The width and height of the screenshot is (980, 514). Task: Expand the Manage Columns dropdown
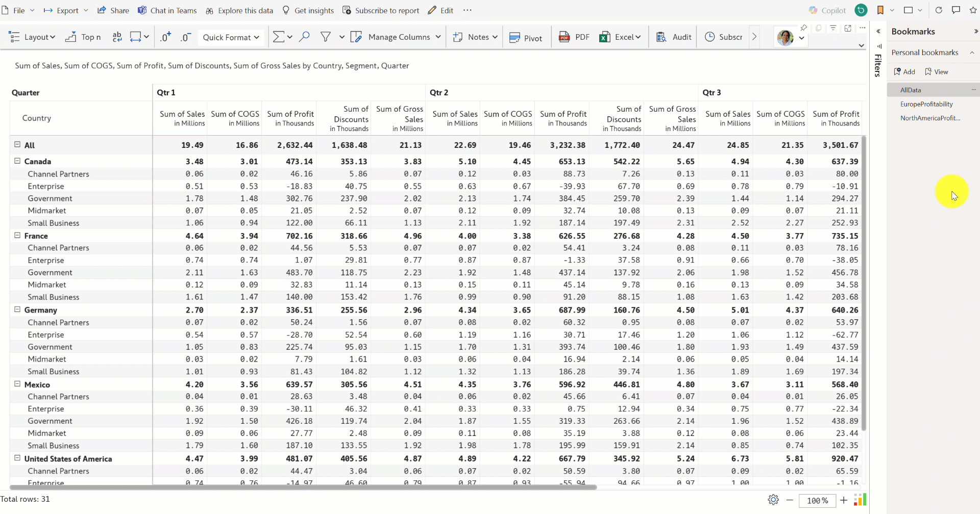point(438,37)
